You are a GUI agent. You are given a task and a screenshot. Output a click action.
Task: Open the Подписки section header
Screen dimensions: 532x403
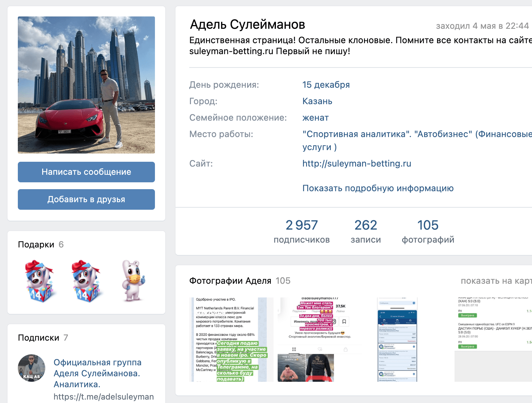[43, 338]
